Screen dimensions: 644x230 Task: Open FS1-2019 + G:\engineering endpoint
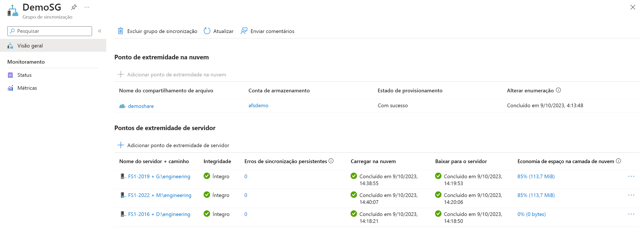pyautogui.click(x=159, y=176)
